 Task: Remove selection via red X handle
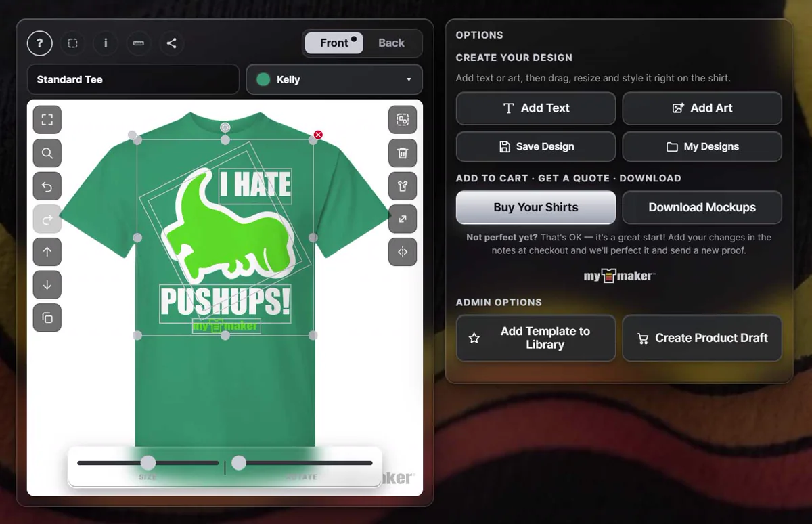[x=318, y=135]
